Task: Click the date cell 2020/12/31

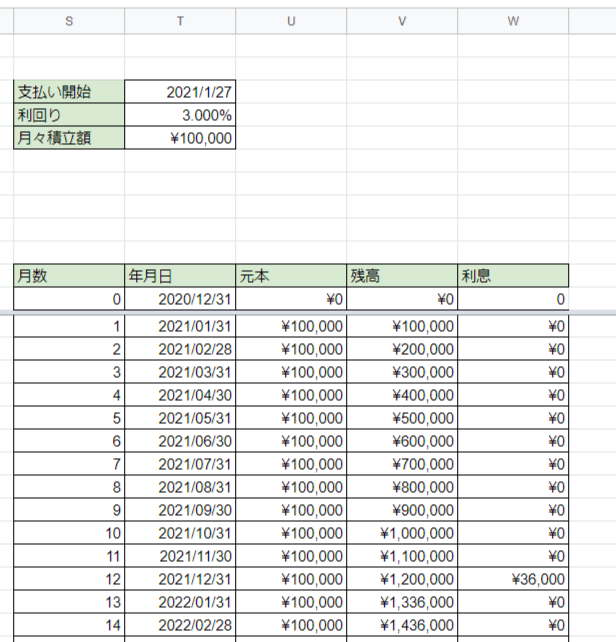Action: (x=180, y=299)
